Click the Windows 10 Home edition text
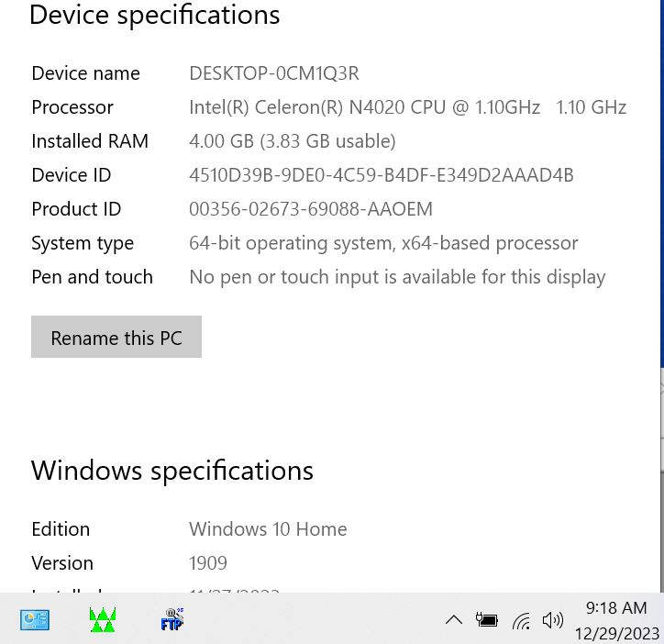 pyautogui.click(x=268, y=529)
